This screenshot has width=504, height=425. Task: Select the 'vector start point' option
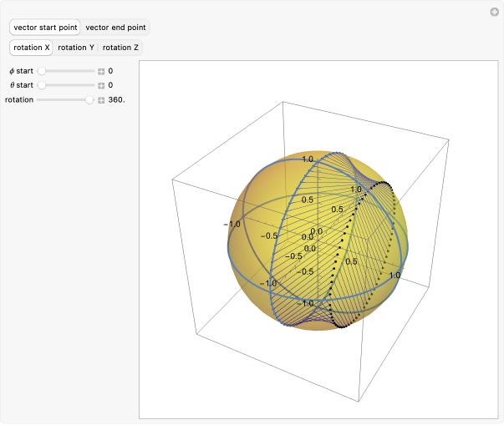tap(45, 28)
